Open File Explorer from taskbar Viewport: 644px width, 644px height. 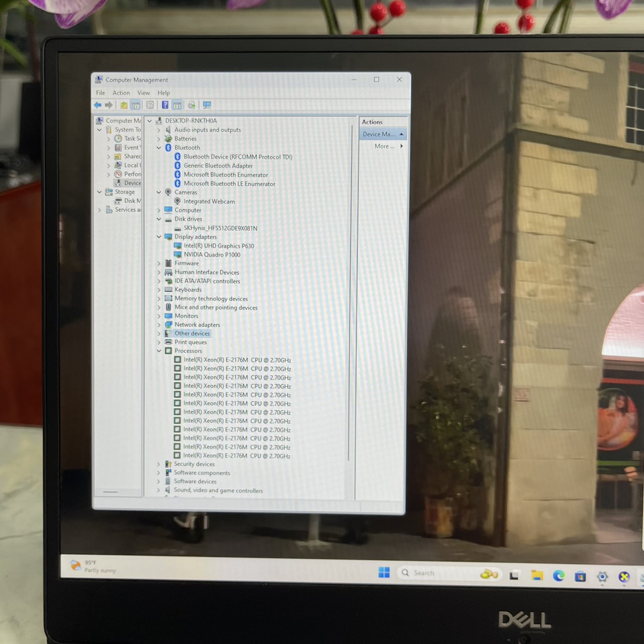pyautogui.click(x=537, y=575)
